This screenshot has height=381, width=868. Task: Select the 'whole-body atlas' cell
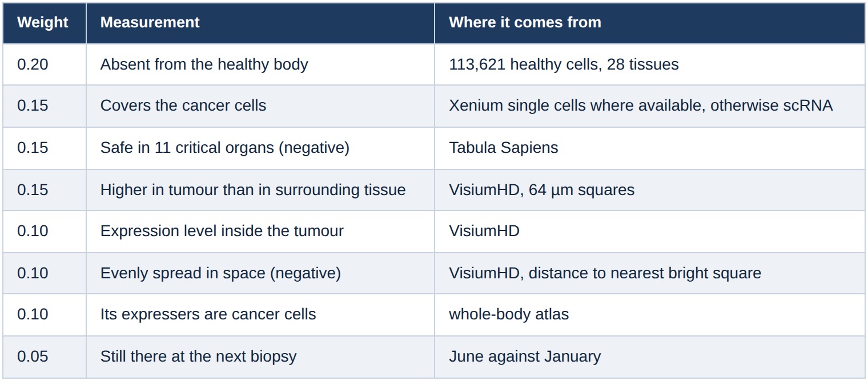point(650,315)
